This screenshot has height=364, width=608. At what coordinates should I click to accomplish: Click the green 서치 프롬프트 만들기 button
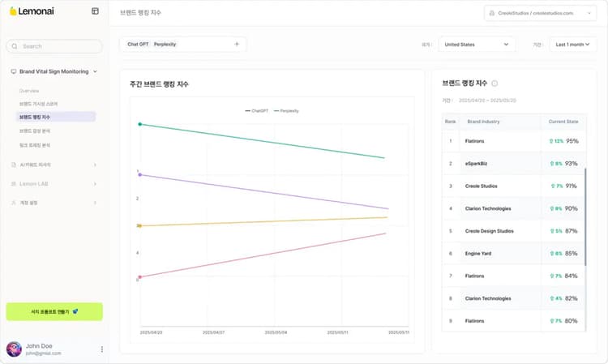tap(54, 311)
